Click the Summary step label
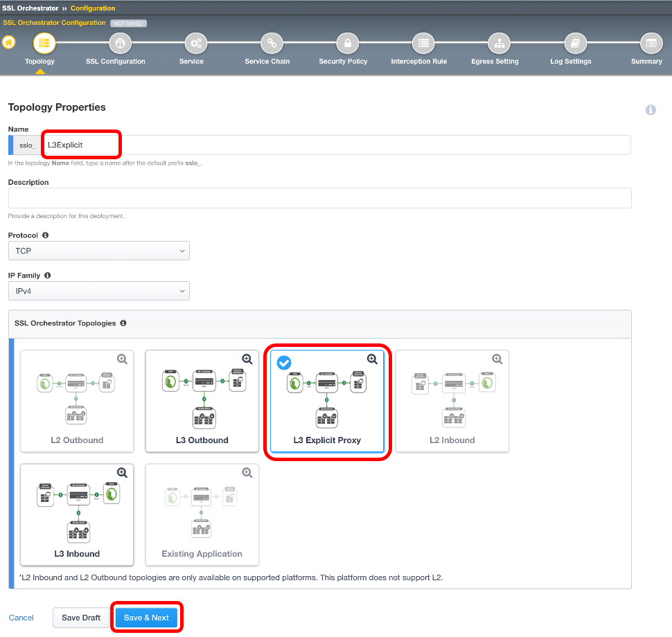Image resolution: width=672 pixels, height=637 pixels. point(647,61)
